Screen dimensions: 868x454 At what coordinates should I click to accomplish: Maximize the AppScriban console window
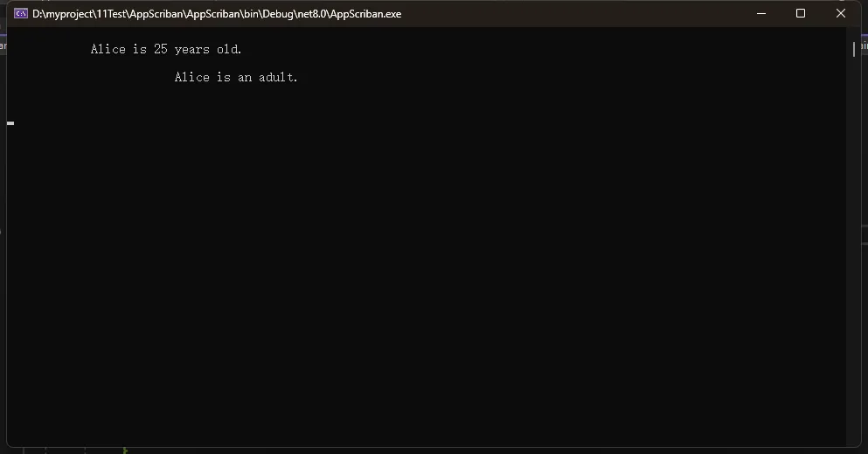point(801,13)
